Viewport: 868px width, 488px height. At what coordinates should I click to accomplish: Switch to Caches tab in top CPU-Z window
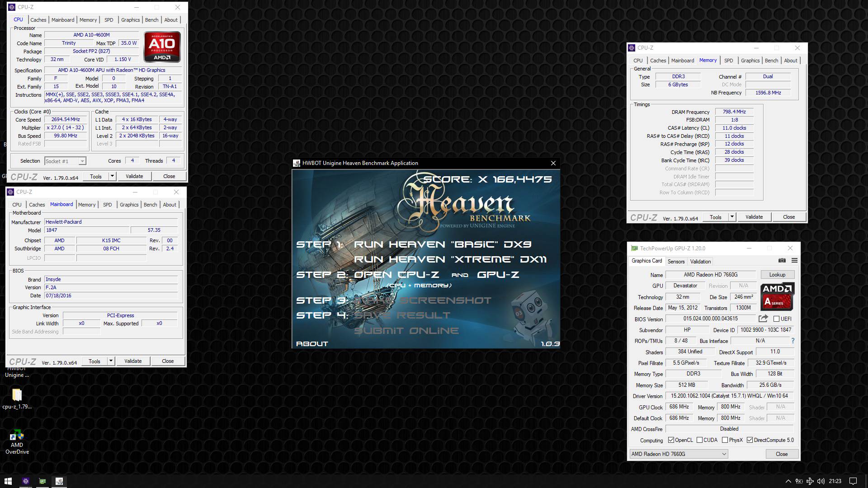pos(38,20)
